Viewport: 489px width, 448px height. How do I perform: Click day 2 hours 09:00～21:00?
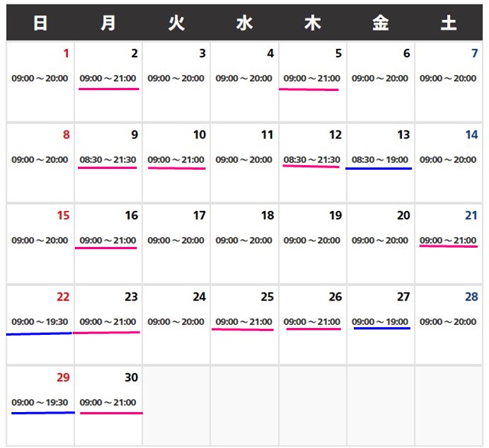pos(108,79)
